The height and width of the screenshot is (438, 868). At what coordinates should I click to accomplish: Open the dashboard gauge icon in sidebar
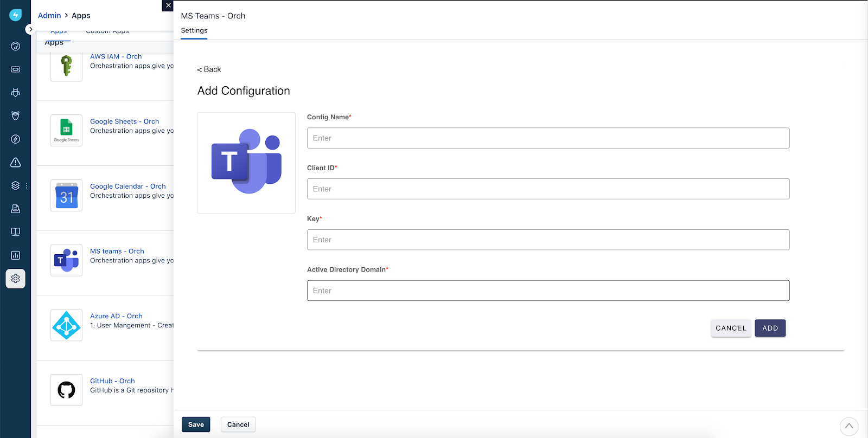[15, 46]
